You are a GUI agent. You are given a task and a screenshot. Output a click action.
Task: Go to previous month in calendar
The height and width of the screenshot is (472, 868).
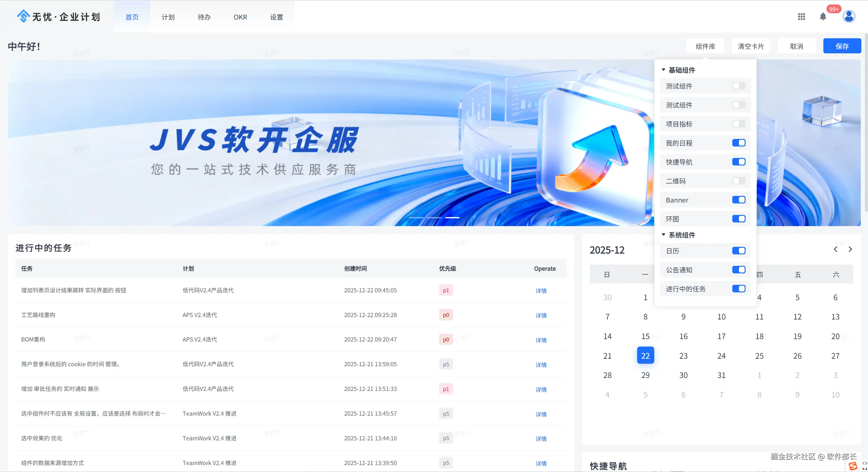point(835,250)
